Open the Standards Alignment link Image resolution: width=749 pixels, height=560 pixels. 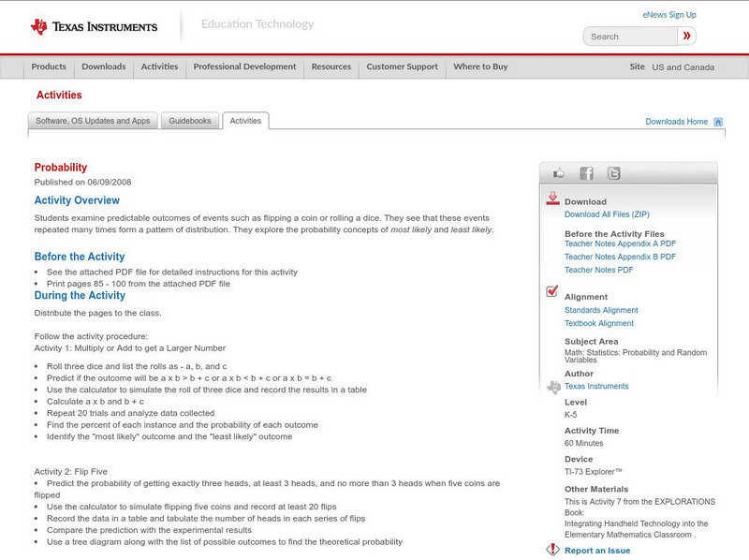point(601,310)
